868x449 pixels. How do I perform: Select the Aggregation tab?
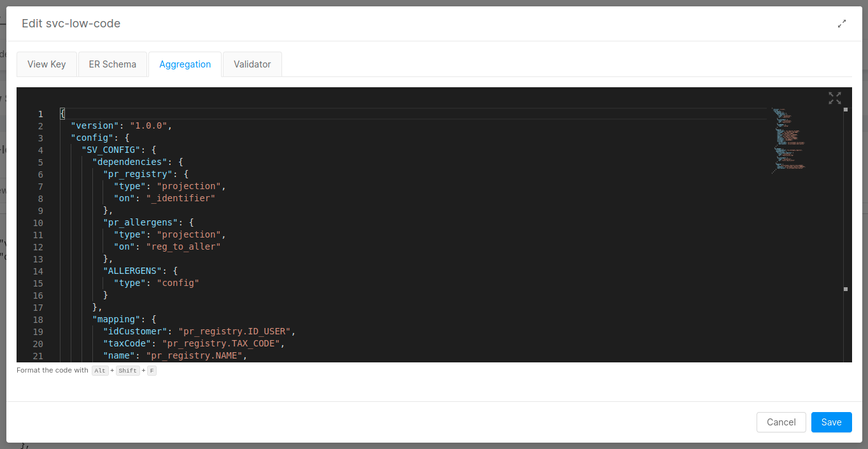click(185, 64)
